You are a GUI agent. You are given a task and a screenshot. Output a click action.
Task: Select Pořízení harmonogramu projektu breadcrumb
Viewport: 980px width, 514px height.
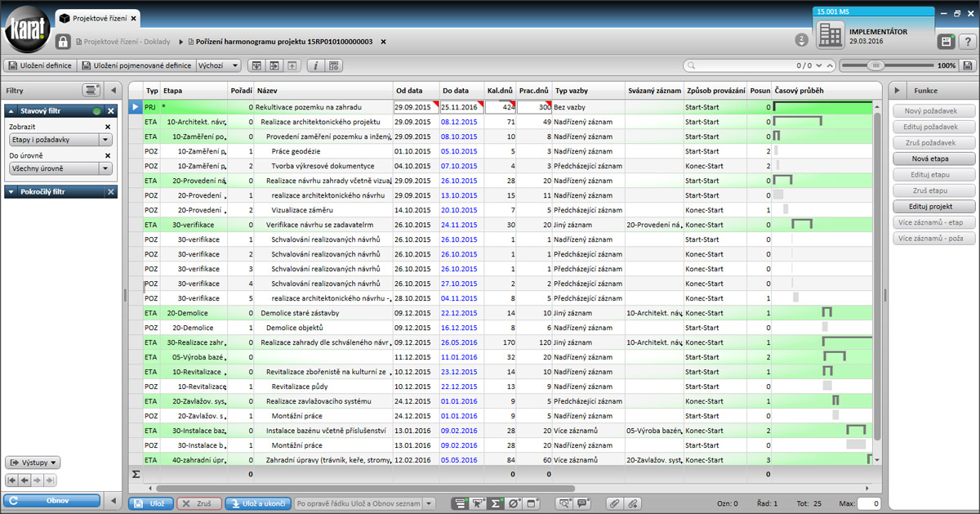284,42
